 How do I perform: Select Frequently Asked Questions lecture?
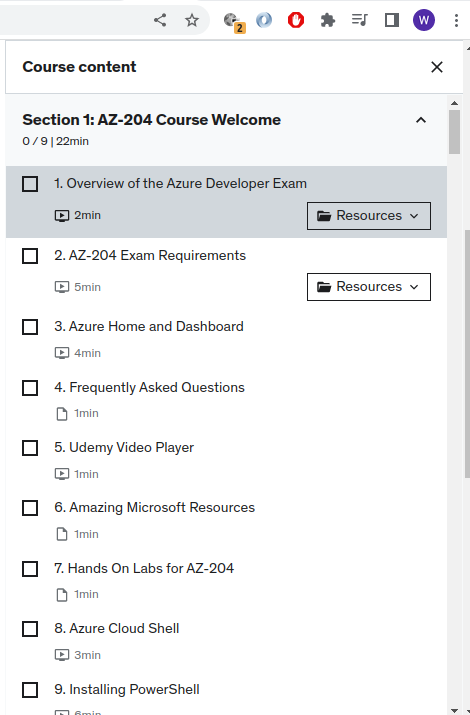150,387
